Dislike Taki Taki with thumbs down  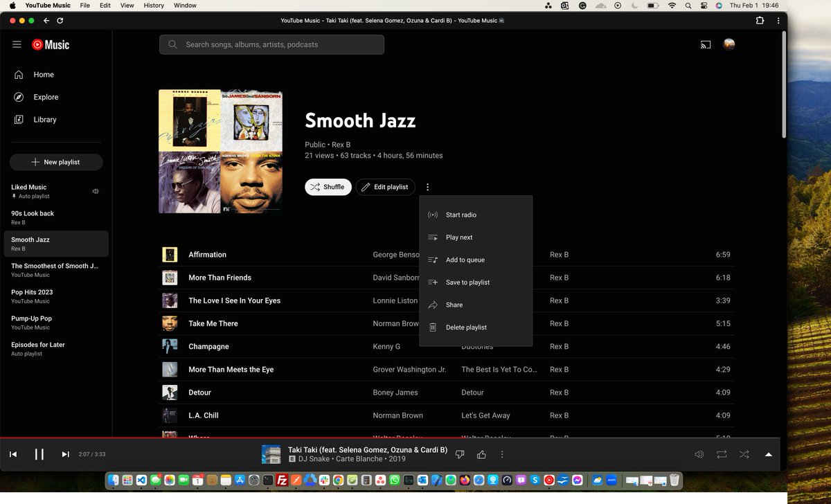coord(459,454)
